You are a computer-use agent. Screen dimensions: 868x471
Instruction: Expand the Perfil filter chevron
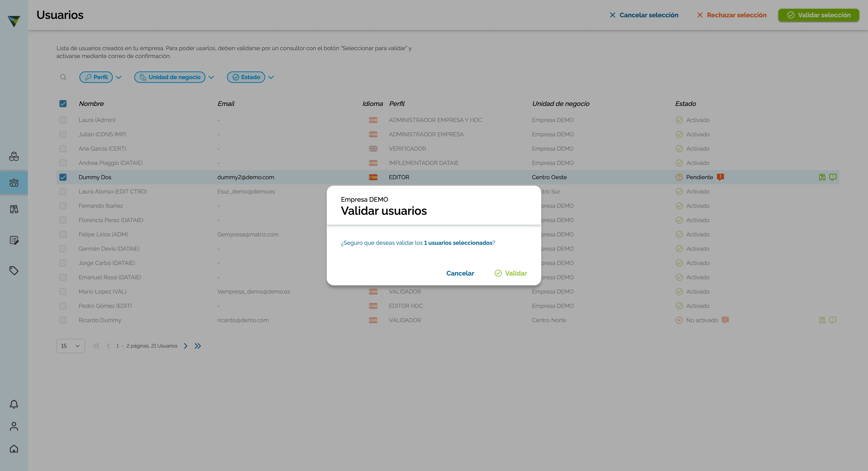(x=119, y=77)
